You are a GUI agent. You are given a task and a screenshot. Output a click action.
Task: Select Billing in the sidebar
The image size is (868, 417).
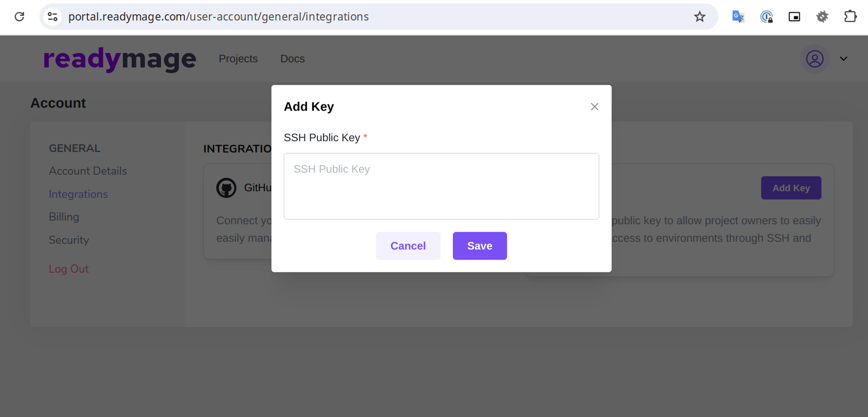[x=64, y=217]
